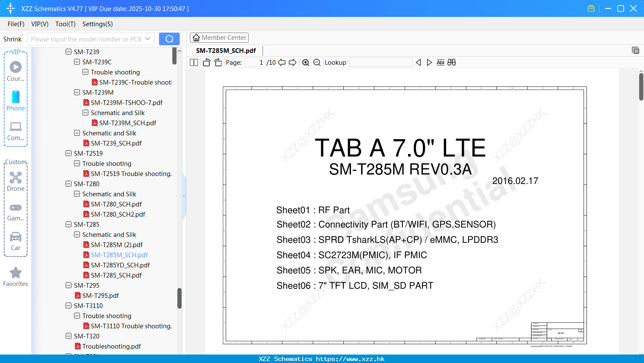Viewport: 644px width, 363px height.
Task: Collapse the SM-T320 tree node
Action: point(69,336)
